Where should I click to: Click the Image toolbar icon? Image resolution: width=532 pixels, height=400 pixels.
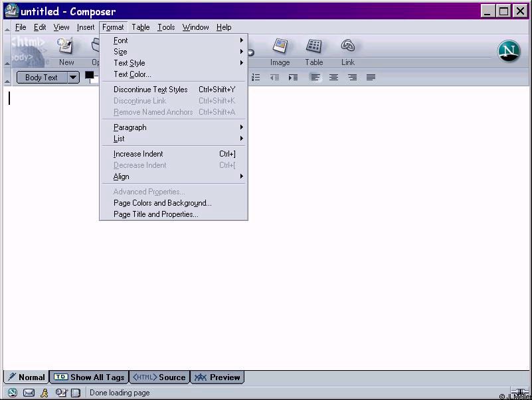tap(280, 46)
